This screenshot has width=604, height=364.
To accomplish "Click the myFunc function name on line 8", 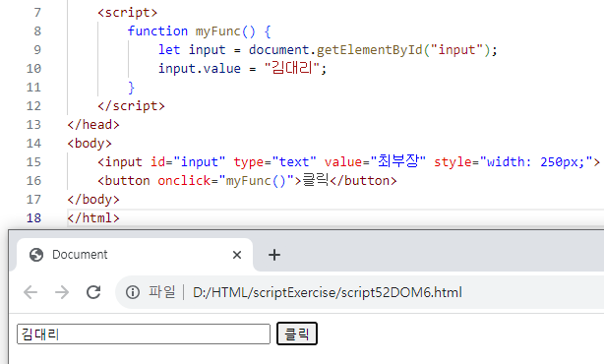I will point(218,31).
